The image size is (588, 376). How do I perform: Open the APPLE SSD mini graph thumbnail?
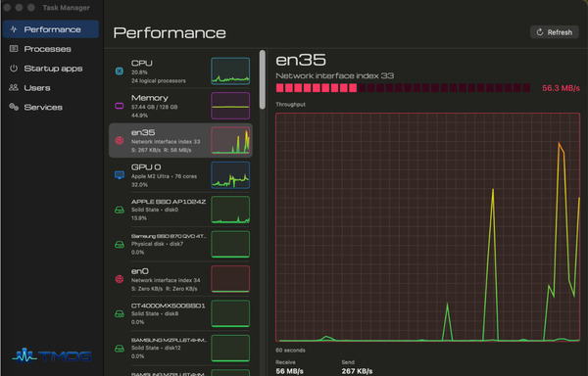click(230, 210)
